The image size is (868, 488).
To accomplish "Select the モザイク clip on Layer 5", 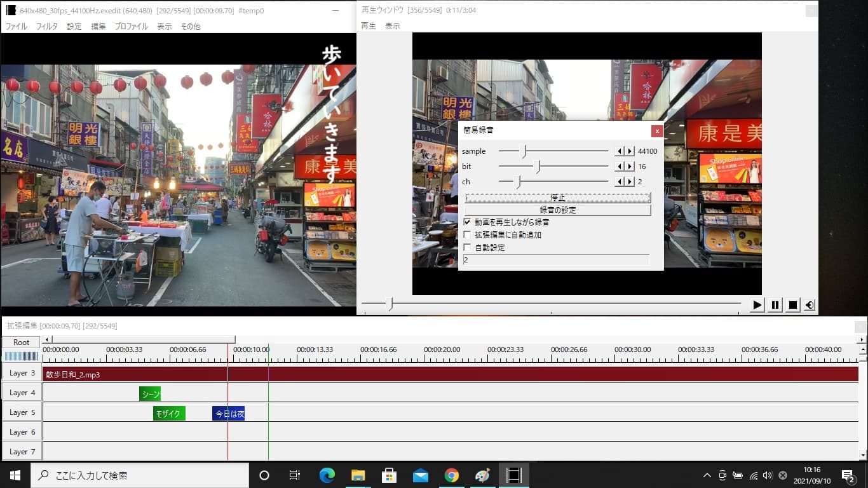I will [x=169, y=414].
